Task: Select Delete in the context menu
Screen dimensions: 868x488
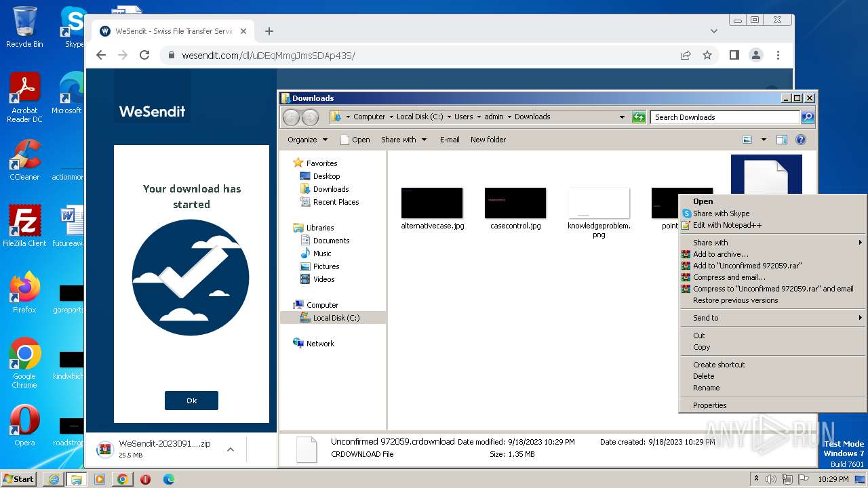Action: tap(773, 376)
